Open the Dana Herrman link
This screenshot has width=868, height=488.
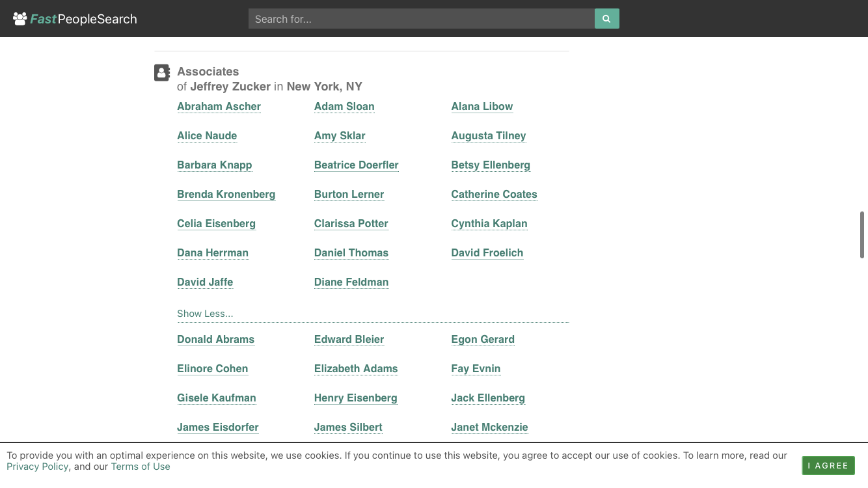(213, 252)
